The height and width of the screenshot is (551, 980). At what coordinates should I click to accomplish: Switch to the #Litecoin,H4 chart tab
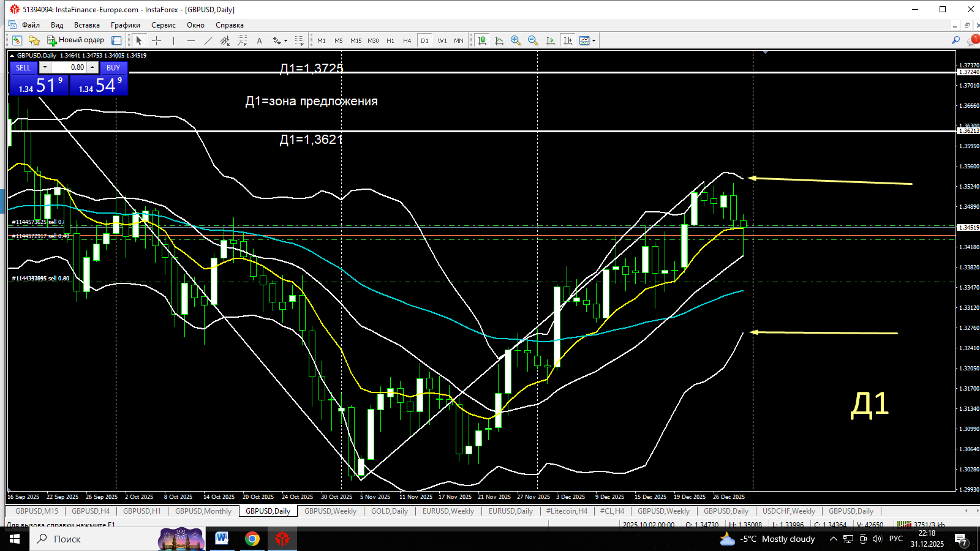click(567, 511)
